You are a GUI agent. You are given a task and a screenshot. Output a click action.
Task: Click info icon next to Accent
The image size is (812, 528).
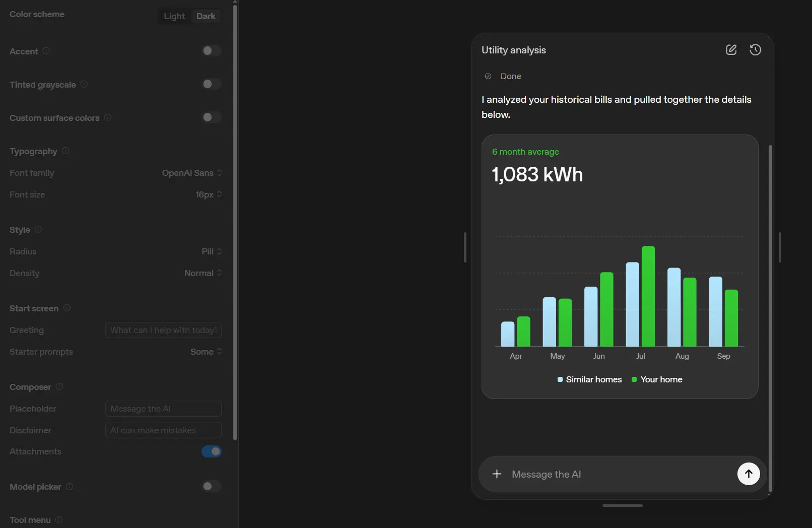point(46,51)
